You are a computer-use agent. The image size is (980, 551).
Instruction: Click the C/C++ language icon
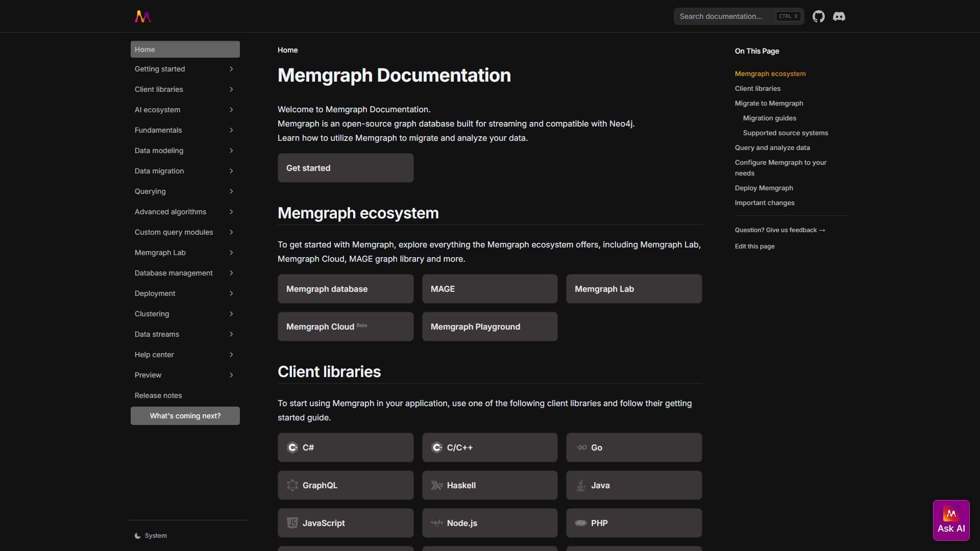click(437, 447)
